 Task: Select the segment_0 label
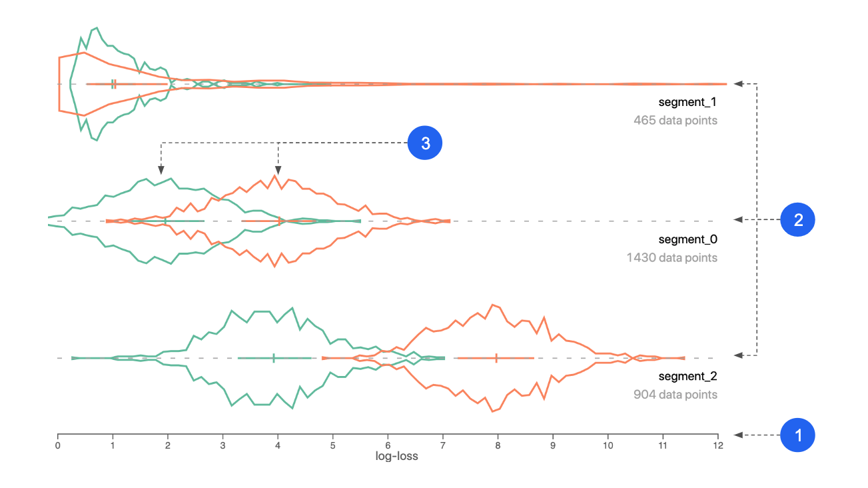click(688, 239)
